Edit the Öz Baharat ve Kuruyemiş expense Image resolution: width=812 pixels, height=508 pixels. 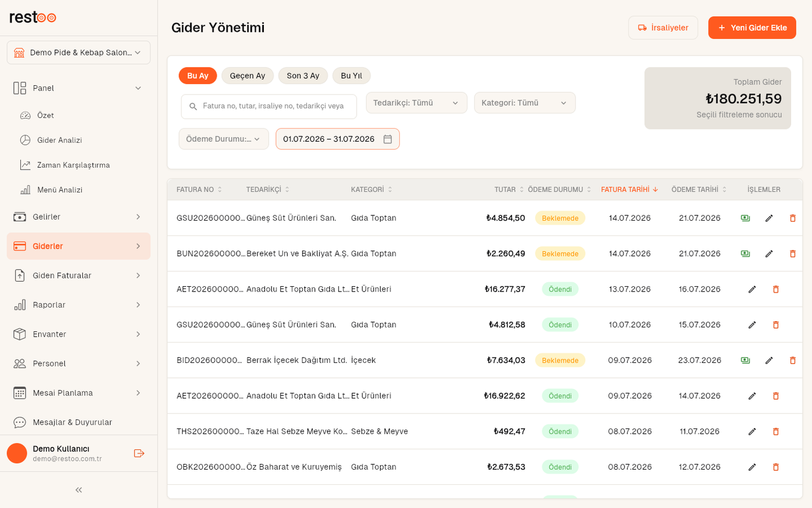point(752,467)
